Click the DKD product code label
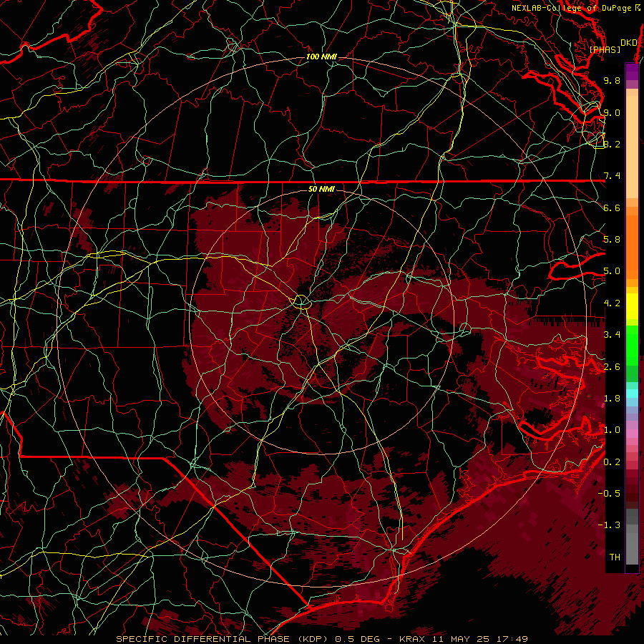 629,43
